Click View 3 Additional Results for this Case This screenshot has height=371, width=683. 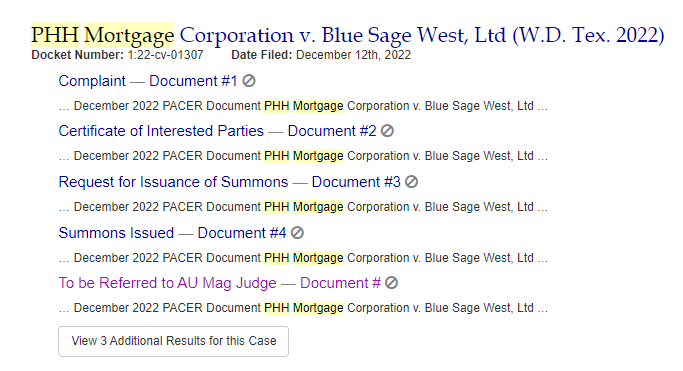point(173,341)
